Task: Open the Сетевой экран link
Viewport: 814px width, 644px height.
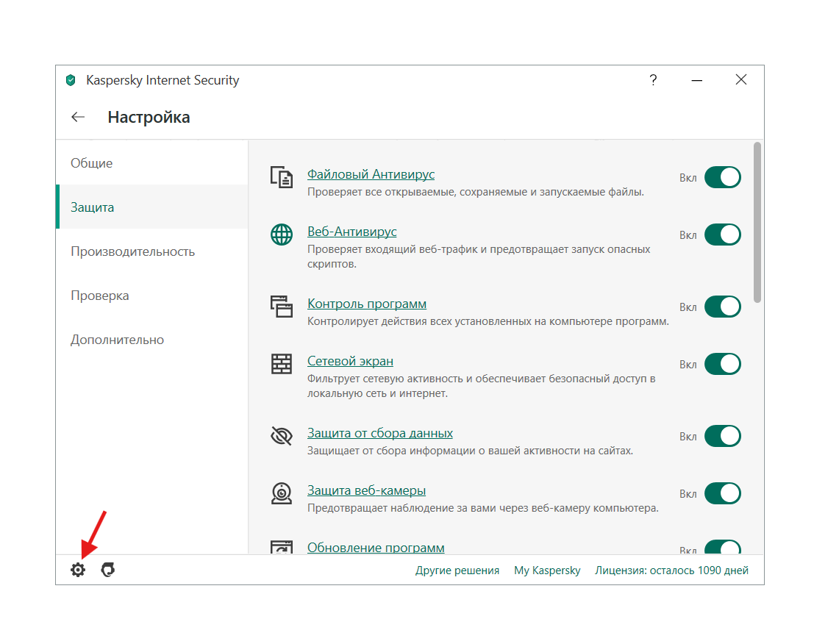Action: pyautogui.click(x=351, y=361)
